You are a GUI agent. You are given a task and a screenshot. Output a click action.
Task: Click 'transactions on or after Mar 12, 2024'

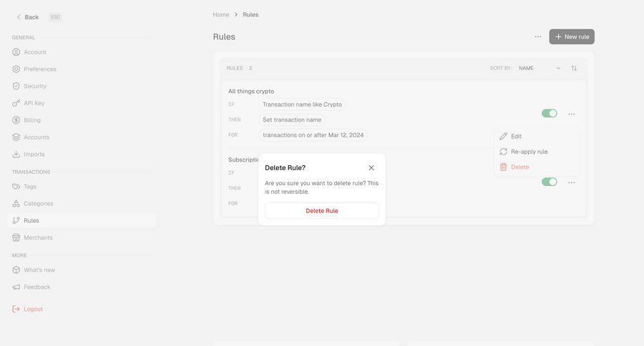pyautogui.click(x=313, y=135)
